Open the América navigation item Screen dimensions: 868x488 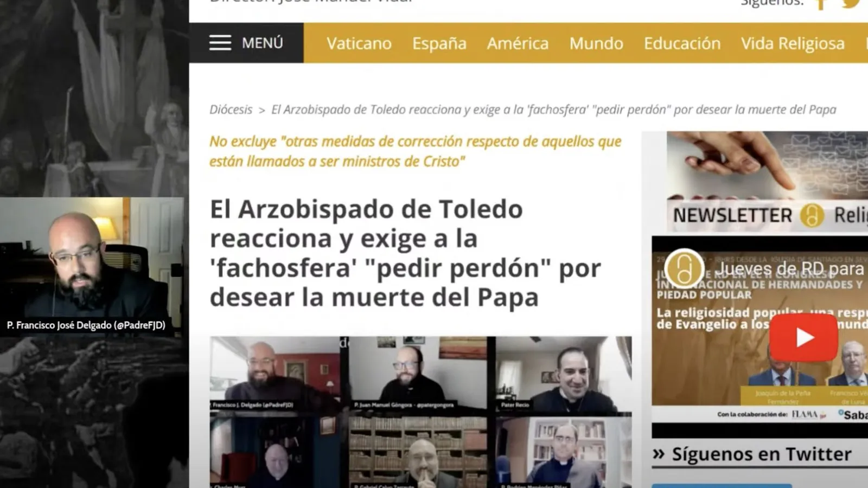click(x=518, y=43)
